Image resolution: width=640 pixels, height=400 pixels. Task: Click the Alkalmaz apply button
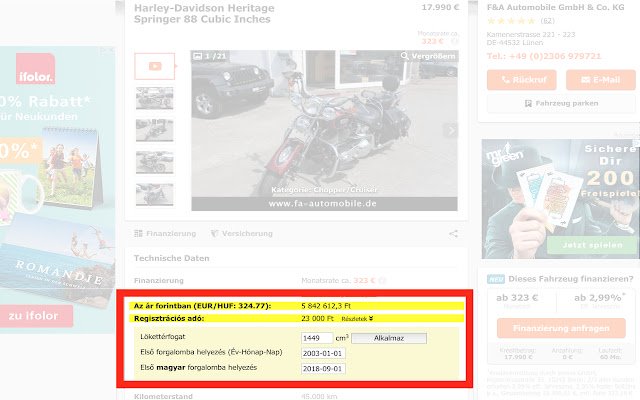point(389,338)
